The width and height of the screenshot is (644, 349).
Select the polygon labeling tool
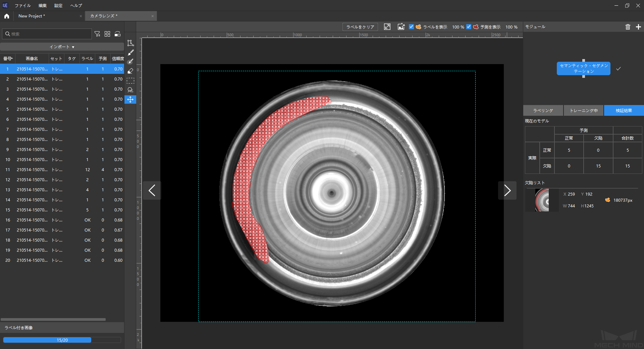point(130,43)
